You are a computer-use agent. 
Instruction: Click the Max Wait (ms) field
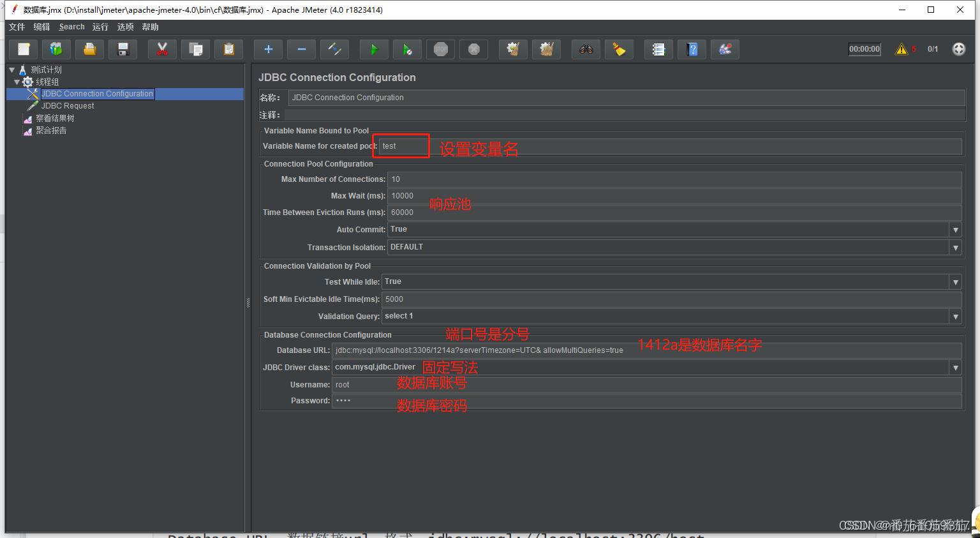pos(674,196)
